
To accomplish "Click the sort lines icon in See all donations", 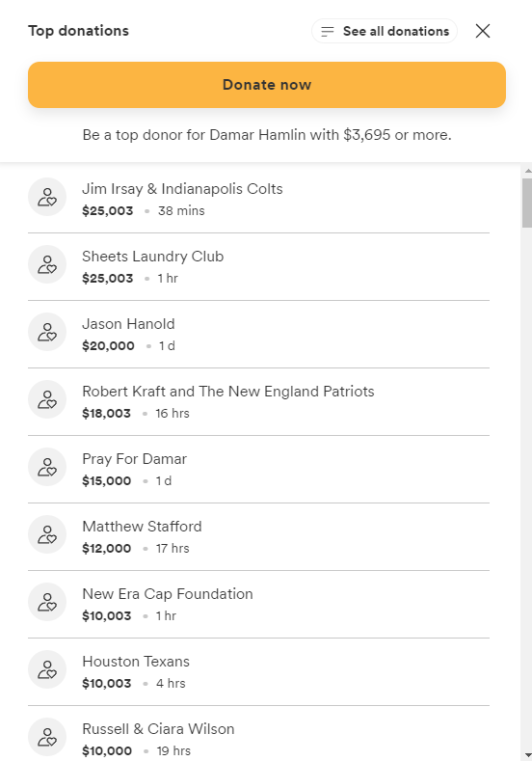I will click(x=328, y=32).
